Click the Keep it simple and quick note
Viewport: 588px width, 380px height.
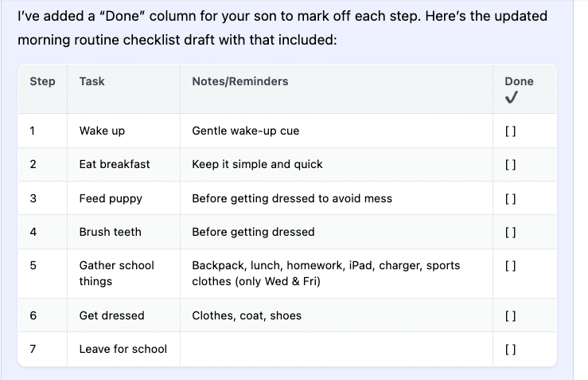(x=257, y=164)
